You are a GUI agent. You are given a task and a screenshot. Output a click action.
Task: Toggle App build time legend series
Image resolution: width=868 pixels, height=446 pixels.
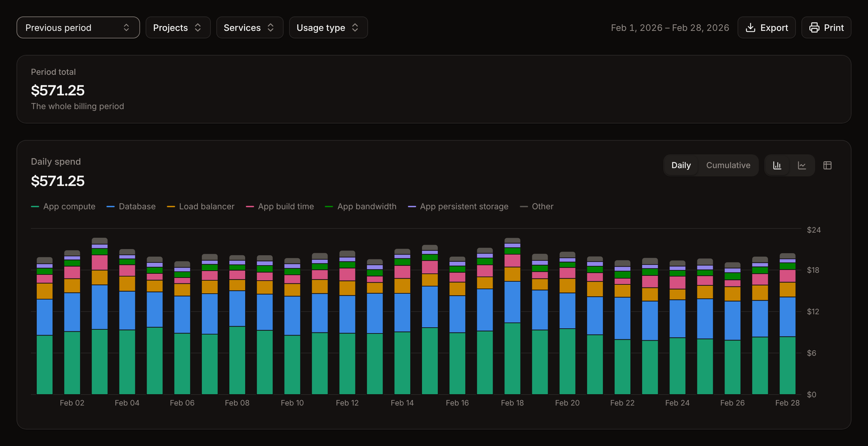point(280,207)
